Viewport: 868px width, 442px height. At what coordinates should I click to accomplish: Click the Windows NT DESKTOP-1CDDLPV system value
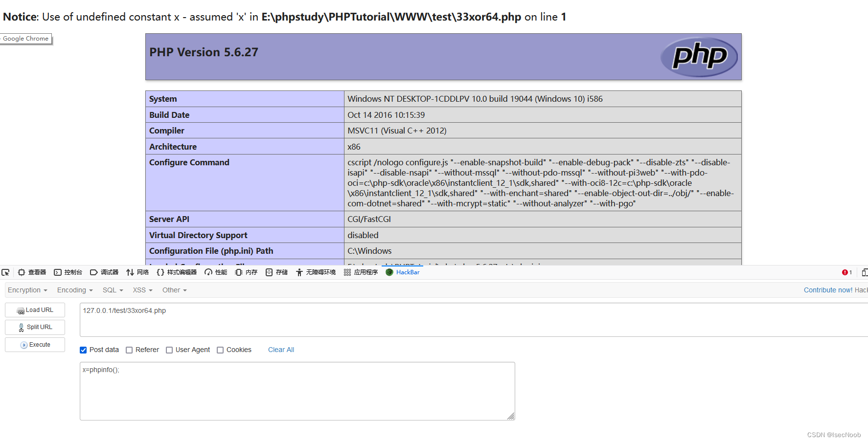475,99
